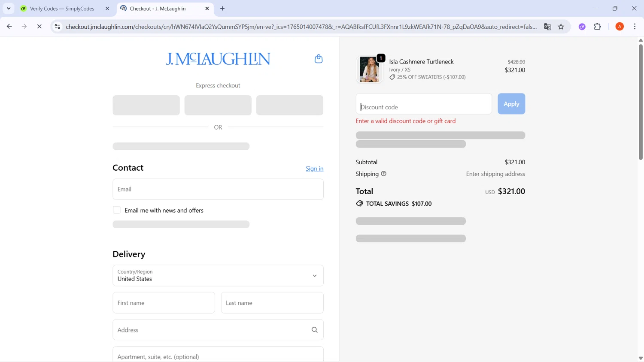Expand the Country/Region dropdown
This screenshot has height=362, width=644.
[x=218, y=275]
